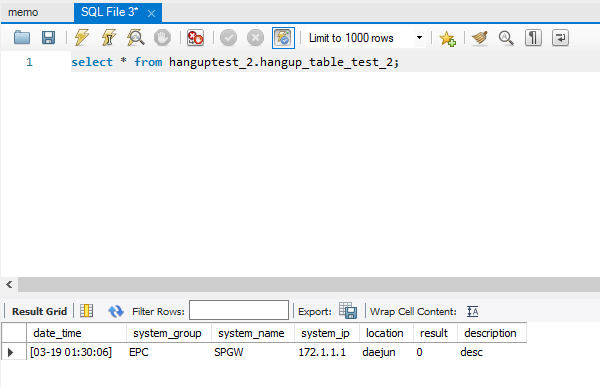This screenshot has height=387, width=600.
Task: Refresh result data arrows icon
Action: pos(116,311)
